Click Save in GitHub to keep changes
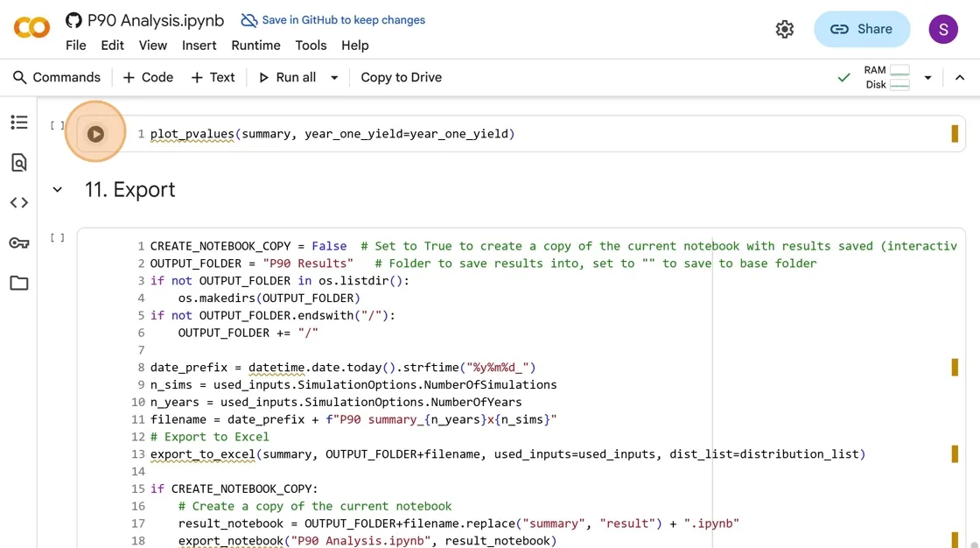Viewport: 980px width, 548px height. pos(333,20)
